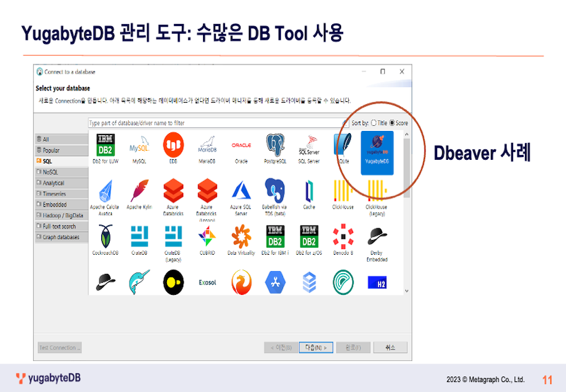
Task: Pick the Exasol driver icon
Action: coord(207,282)
